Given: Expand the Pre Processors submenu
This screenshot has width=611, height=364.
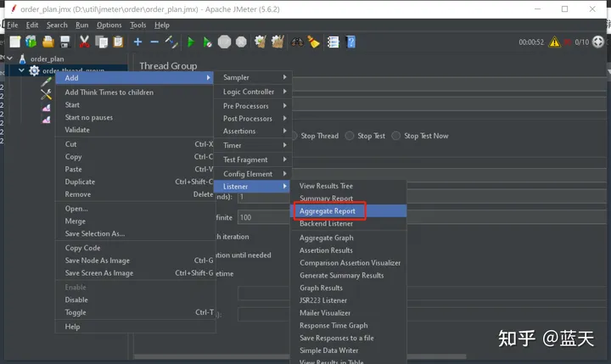Looking at the screenshot, I should pyautogui.click(x=253, y=106).
